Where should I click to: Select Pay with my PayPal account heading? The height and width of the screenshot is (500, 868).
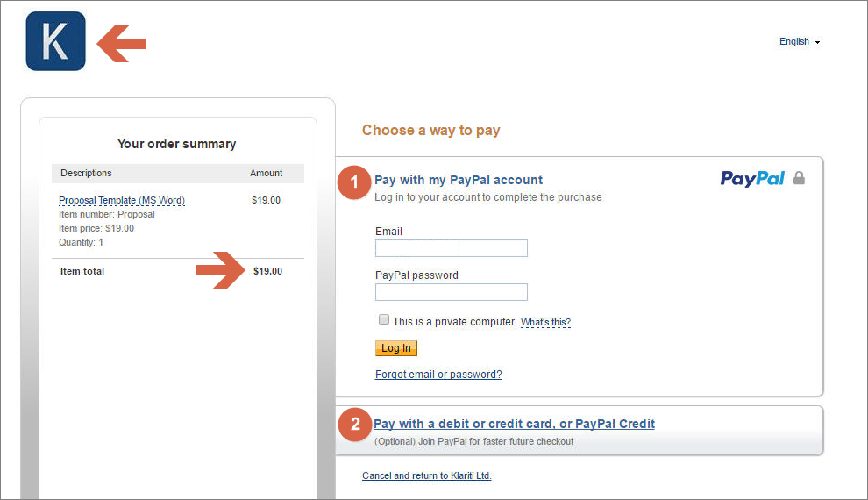click(x=459, y=180)
